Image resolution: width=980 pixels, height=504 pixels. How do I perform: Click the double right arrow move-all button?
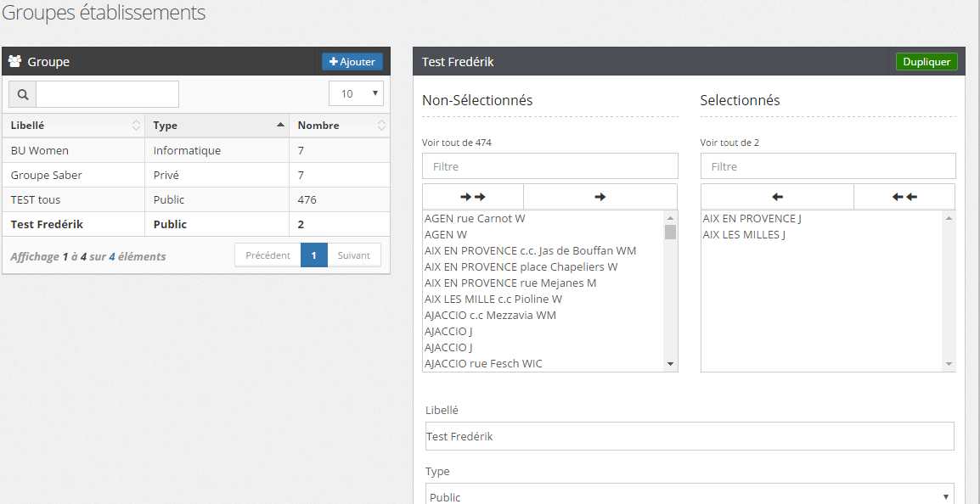473,197
